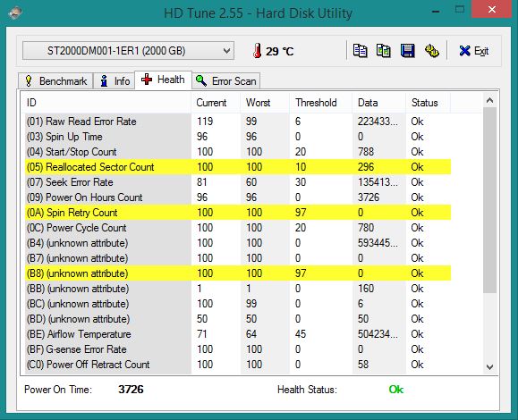Select the '(07) Seek Error Rate' row

(237, 182)
